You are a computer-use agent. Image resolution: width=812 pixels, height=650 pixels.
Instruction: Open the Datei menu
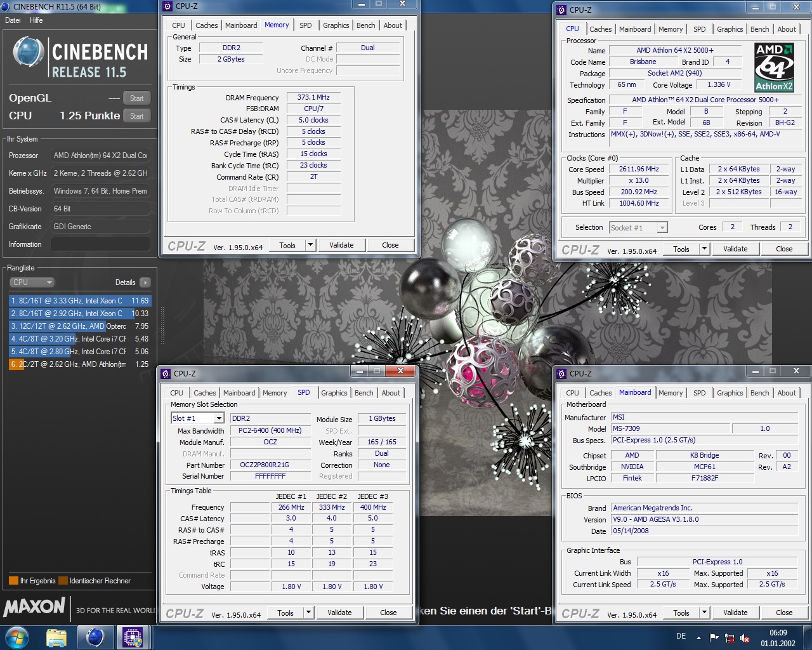13,20
